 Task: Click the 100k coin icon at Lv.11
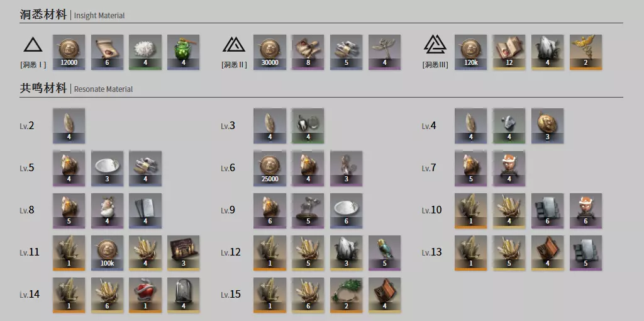107,252
